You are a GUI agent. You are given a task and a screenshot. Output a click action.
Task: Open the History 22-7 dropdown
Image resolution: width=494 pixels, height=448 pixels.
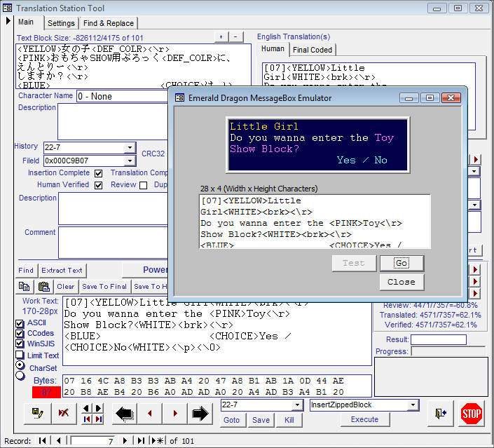[x=130, y=147]
